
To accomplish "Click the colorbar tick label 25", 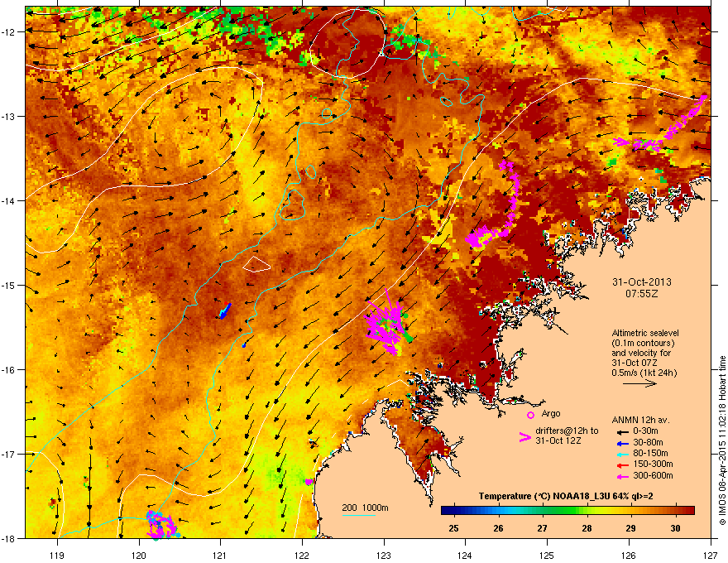I will point(454,528).
